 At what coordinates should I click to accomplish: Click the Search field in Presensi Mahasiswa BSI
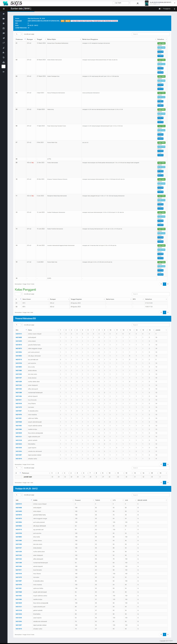(x=151, y=325)
